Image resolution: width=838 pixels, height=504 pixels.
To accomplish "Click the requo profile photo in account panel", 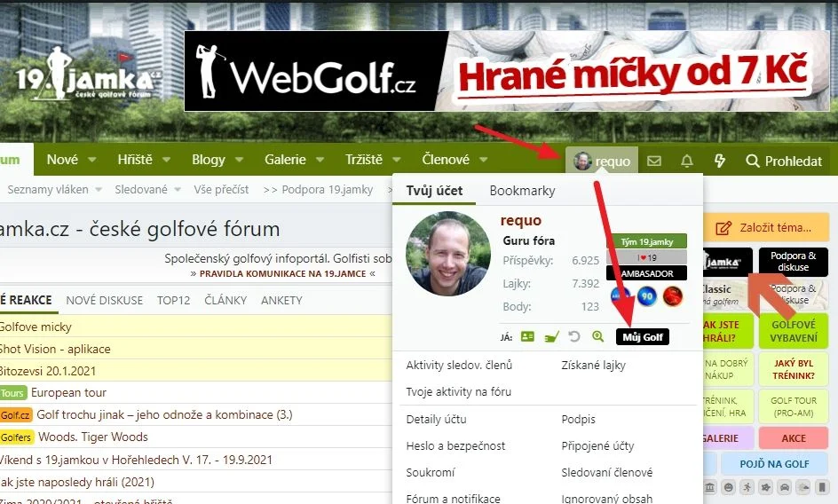I will coord(448,254).
